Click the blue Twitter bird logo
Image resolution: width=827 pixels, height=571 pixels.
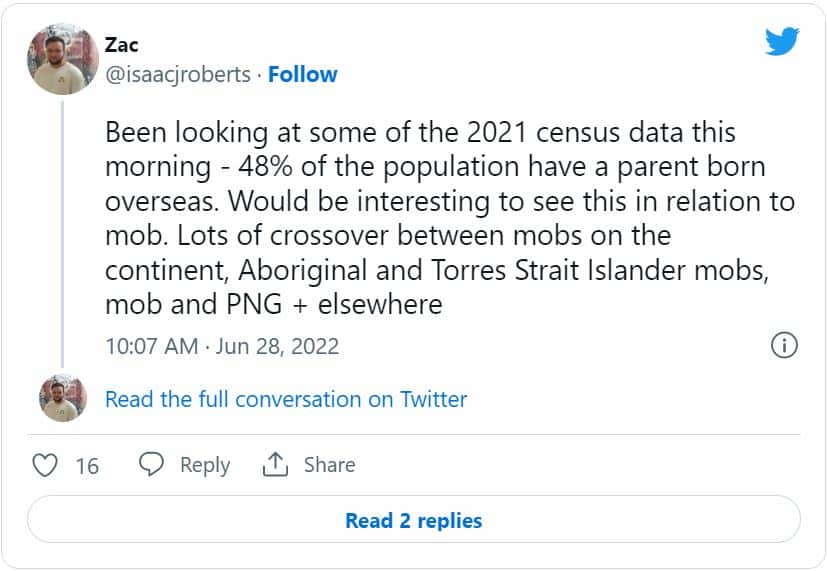point(782,42)
